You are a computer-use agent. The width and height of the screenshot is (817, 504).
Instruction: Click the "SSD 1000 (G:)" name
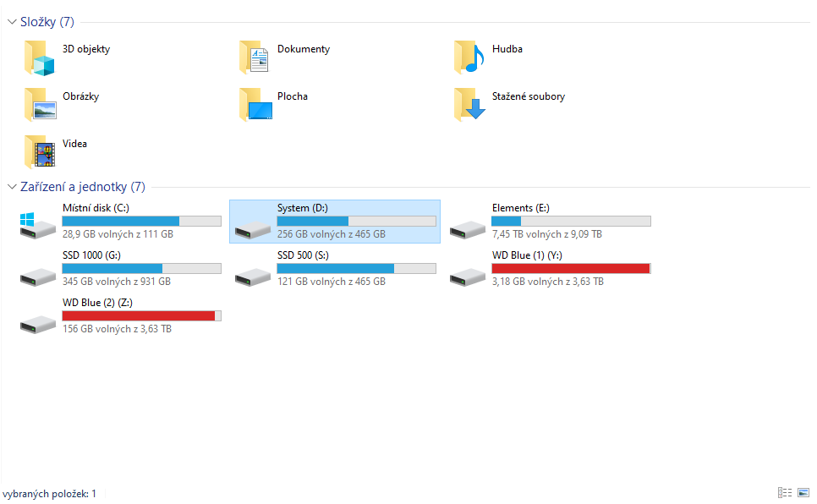click(91, 255)
